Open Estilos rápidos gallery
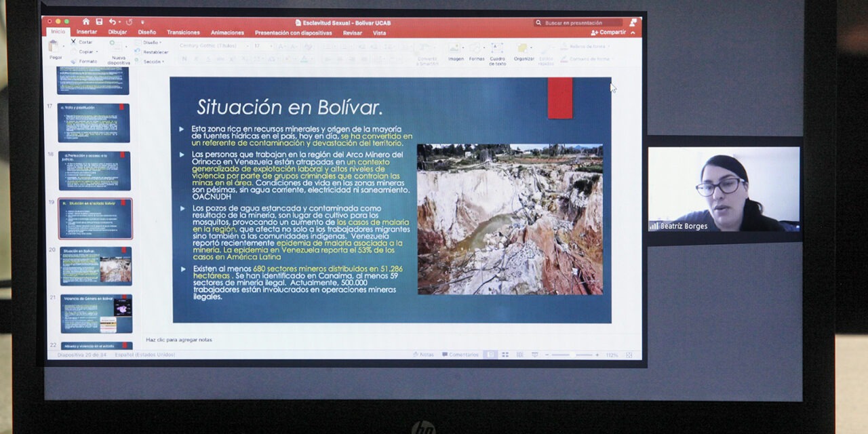This screenshot has width=868, height=434. click(546, 54)
